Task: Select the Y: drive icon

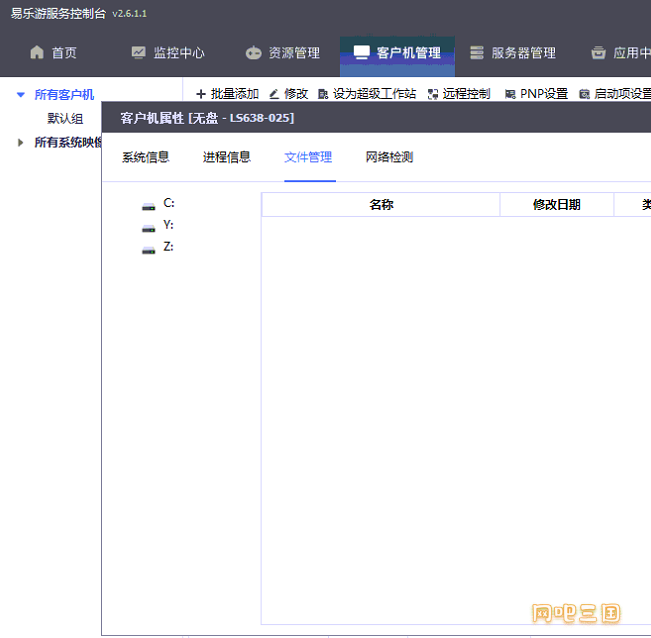Action: point(148,228)
